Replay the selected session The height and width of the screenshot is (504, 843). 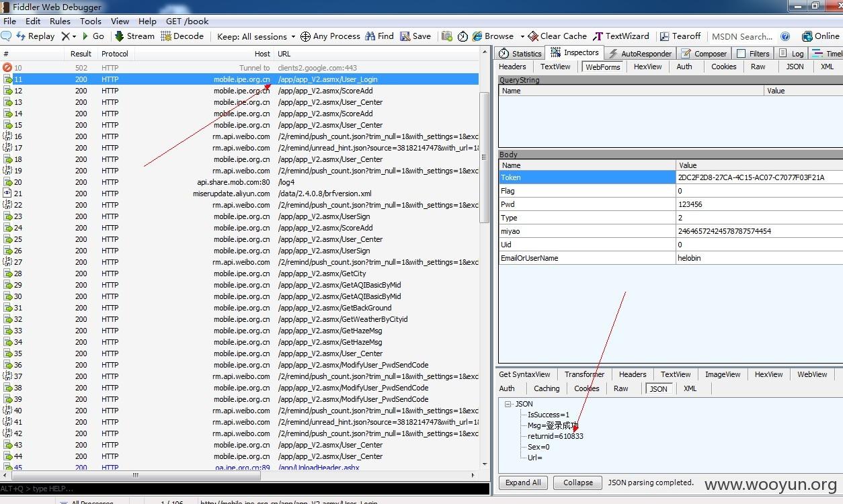(x=35, y=36)
